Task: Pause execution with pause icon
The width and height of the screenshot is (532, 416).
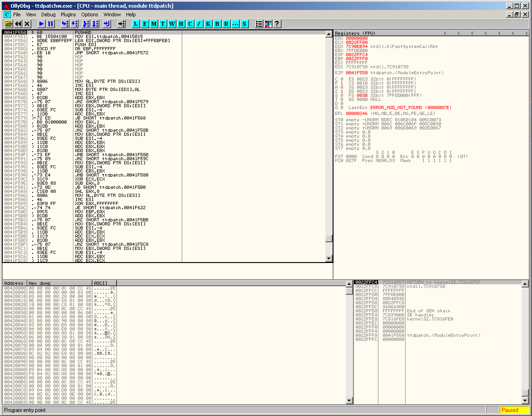Action: (x=51, y=24)
